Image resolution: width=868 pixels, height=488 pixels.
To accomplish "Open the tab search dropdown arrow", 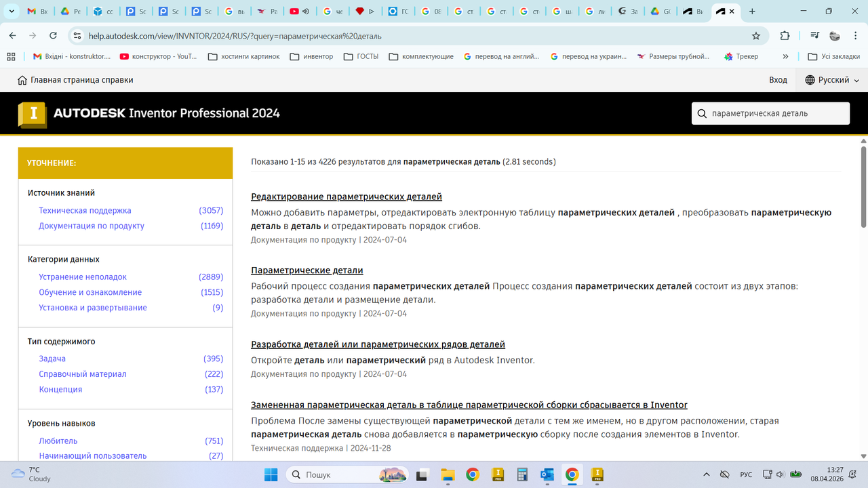I will pos(12,12).
